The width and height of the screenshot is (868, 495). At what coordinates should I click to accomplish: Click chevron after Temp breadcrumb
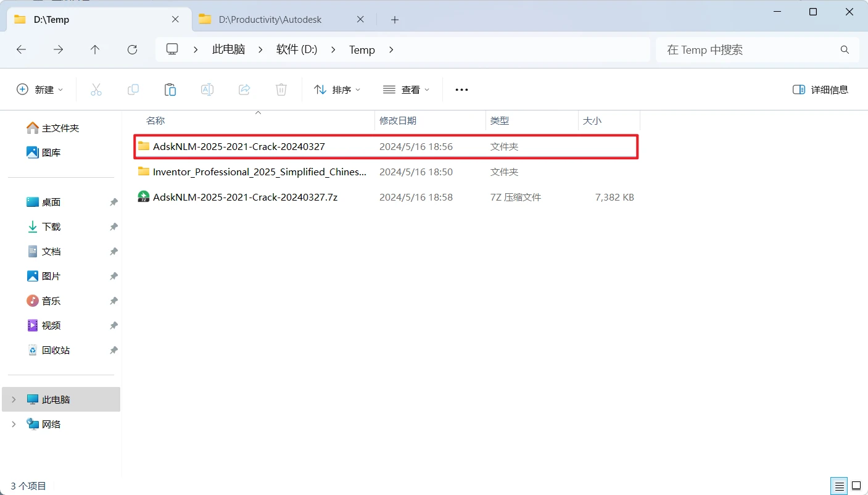point(391,50)
